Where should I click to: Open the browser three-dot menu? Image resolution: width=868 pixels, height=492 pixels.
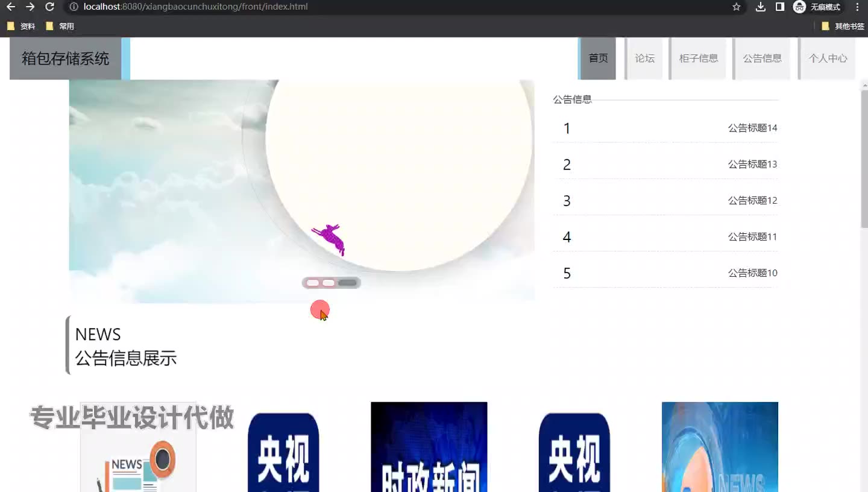pyautogui.click(x=857, y=7)
